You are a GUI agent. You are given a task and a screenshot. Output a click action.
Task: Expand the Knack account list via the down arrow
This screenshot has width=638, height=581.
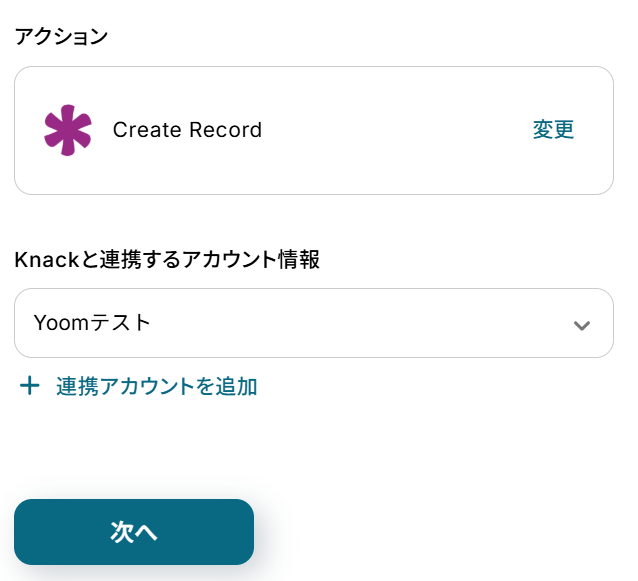[581, 325]
